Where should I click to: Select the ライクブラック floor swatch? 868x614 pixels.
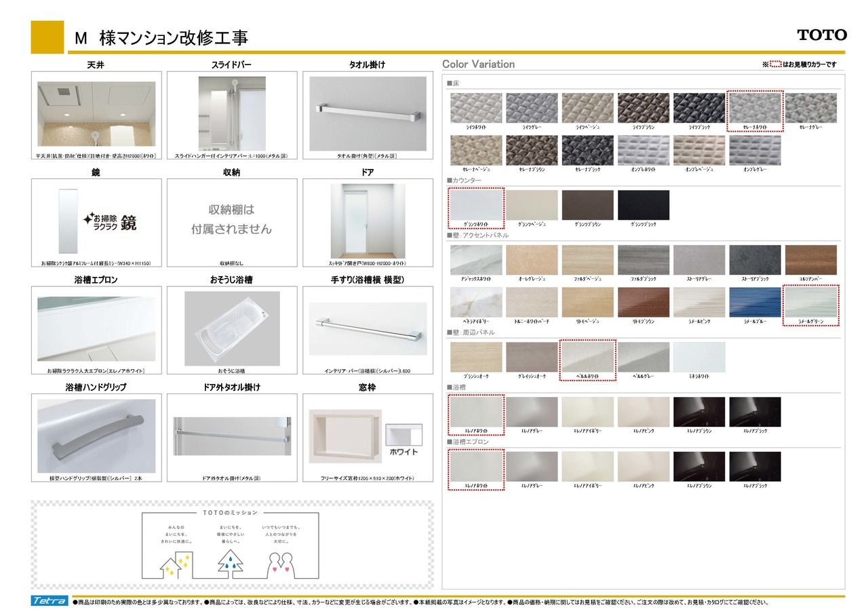(699, 108)
